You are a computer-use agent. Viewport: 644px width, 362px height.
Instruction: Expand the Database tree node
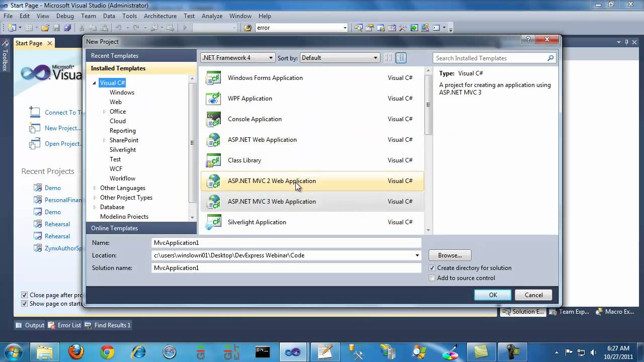95,207
